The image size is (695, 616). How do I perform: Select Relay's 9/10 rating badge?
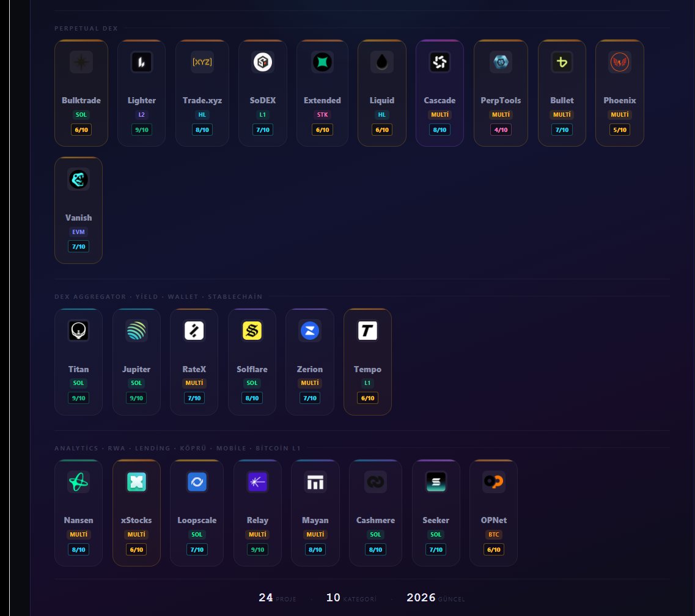click(257, 549)
